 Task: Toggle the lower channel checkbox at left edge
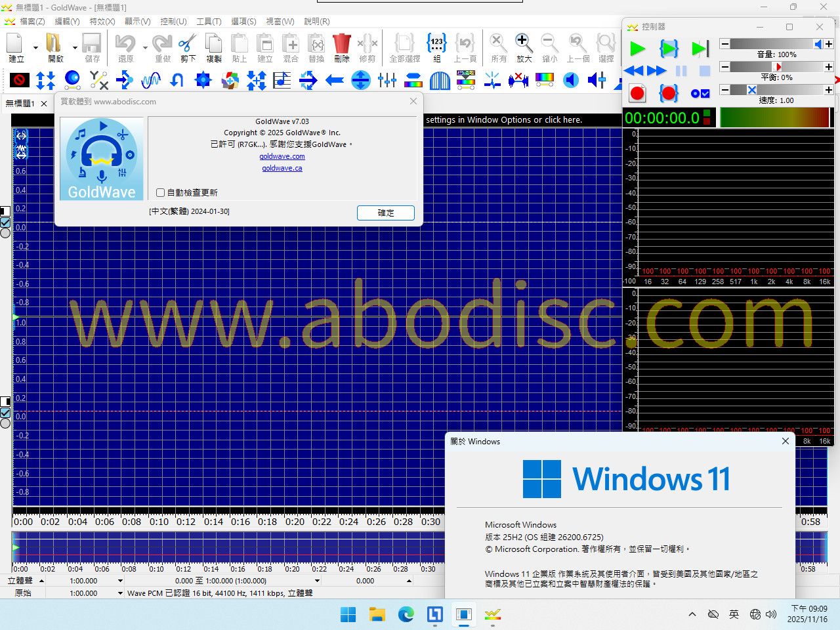(x=5, y=412)
